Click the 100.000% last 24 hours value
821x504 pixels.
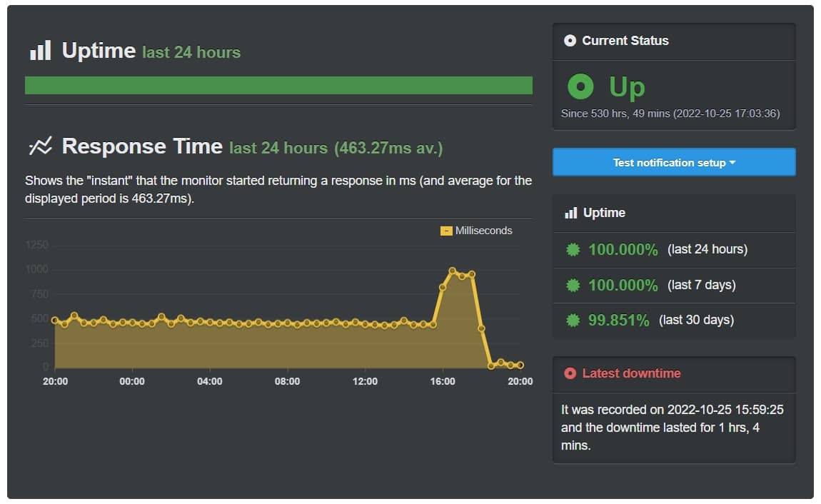click(623, 250)
